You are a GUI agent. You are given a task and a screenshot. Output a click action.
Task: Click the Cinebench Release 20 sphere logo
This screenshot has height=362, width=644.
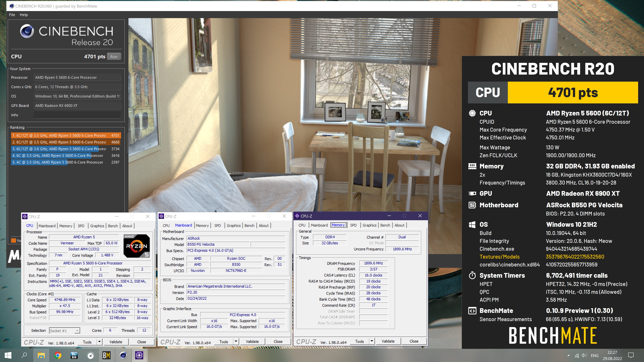[x=27, y=31]
